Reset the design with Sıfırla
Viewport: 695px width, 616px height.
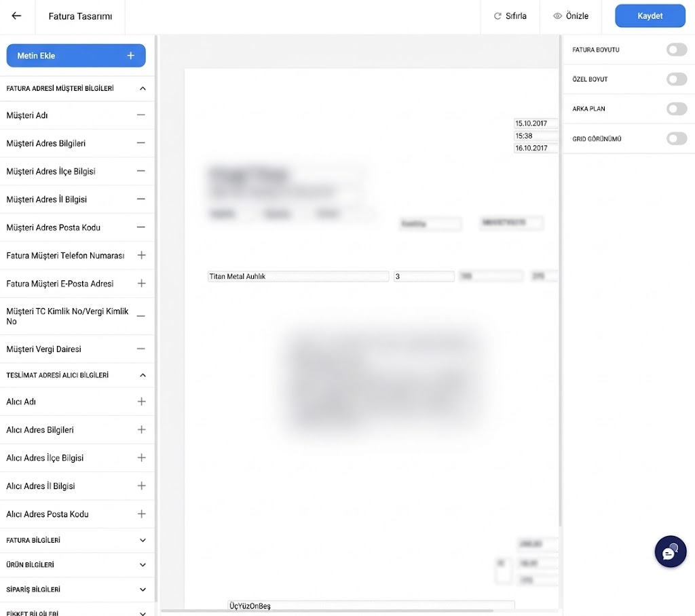point(510,16)
